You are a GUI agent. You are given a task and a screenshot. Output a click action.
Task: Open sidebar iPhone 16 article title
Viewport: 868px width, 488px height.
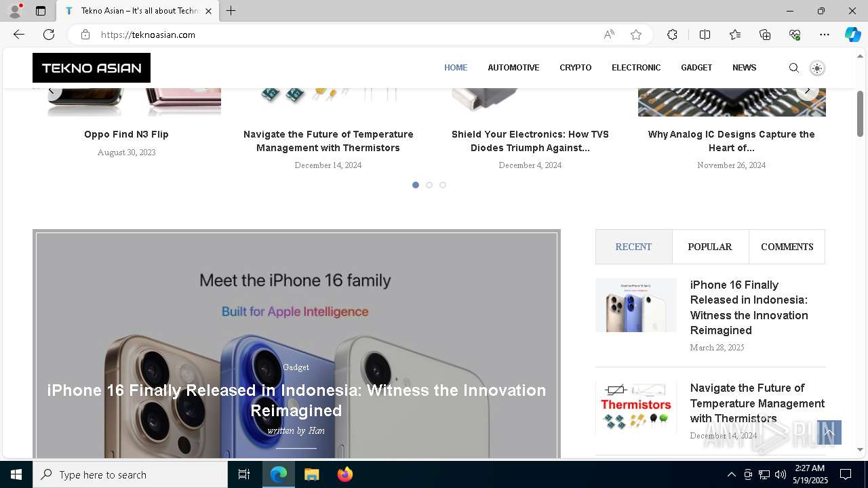(x=749, y=308)
